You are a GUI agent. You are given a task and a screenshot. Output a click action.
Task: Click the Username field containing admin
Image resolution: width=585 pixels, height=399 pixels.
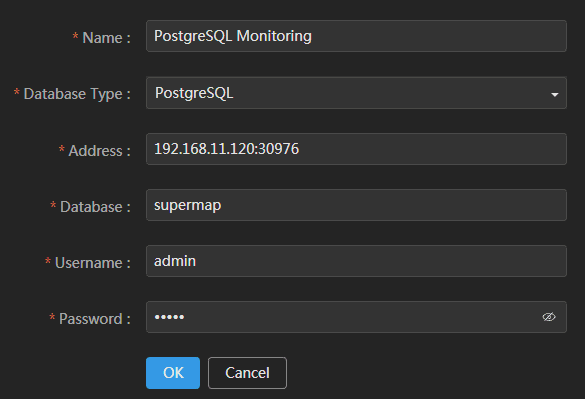356,261
